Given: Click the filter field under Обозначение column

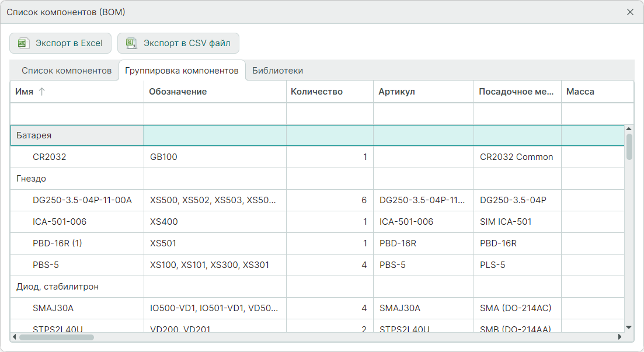Looking at the screenshot, I should [x=215, y=113].
